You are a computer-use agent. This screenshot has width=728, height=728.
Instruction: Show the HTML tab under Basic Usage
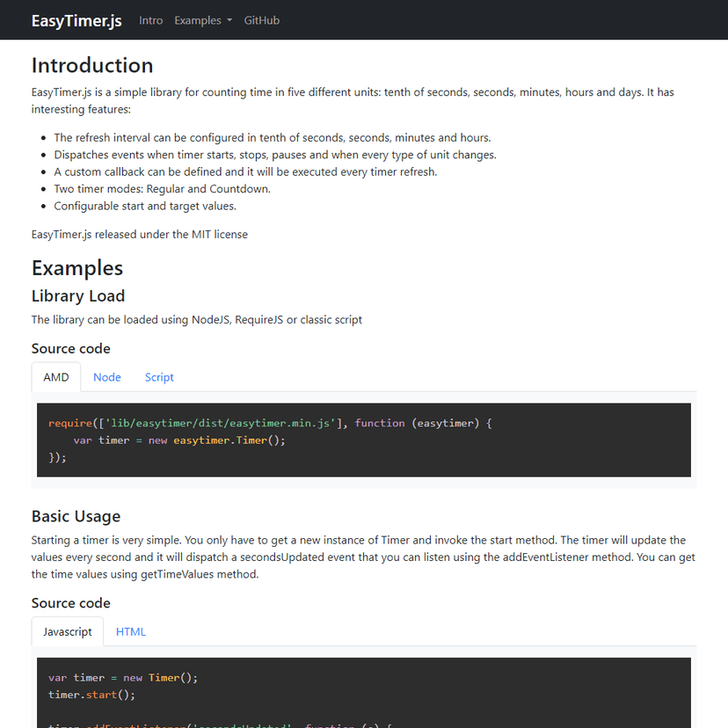tap(131, 631)
